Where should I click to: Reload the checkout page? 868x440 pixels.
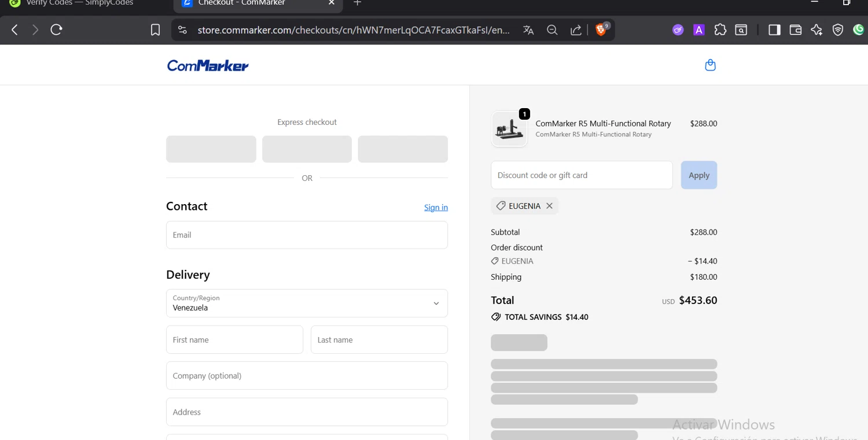pos(56,29)
